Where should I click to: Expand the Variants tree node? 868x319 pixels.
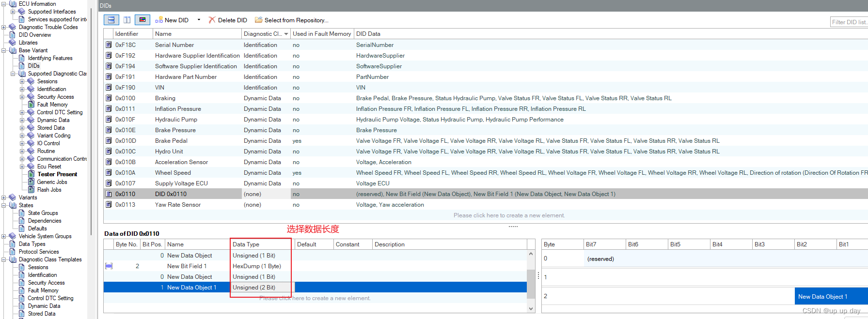3,197
